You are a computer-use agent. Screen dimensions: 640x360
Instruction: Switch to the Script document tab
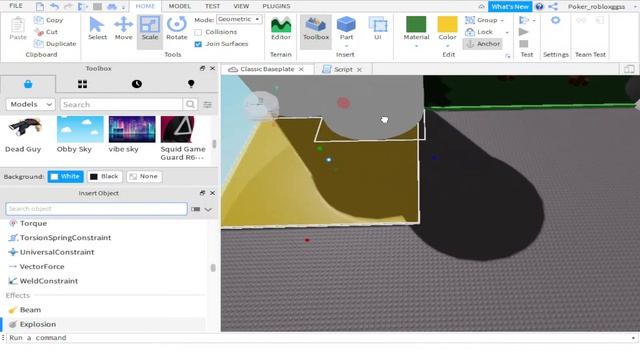tap(342, 69)
